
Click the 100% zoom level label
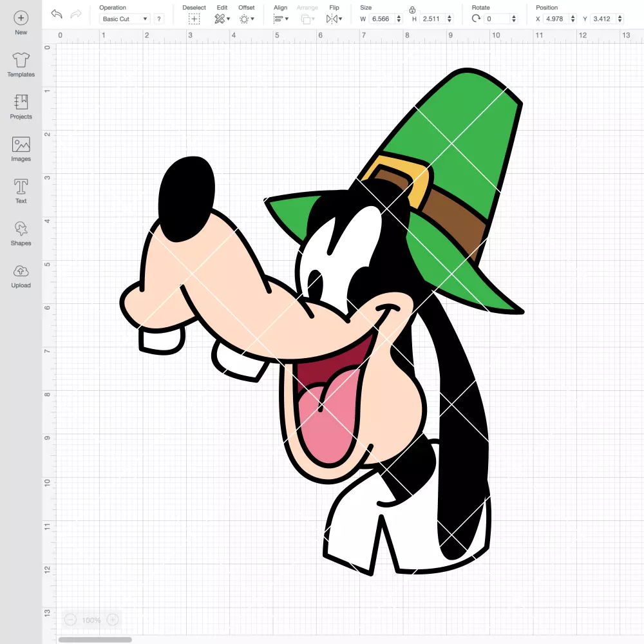pos(91,620)
